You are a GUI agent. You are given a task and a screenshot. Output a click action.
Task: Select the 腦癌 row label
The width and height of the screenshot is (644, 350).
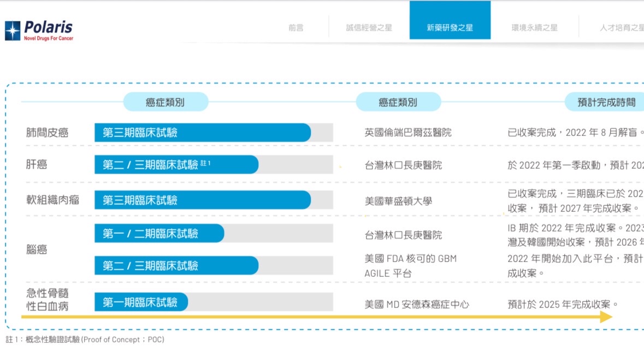tap(37, 250)
